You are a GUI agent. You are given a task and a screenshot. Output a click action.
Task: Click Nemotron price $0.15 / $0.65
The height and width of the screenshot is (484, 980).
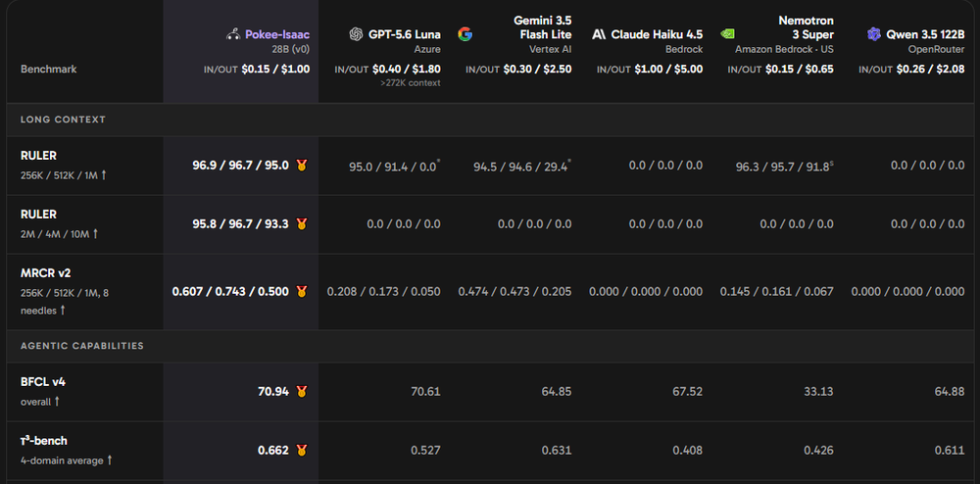[800, 70]
